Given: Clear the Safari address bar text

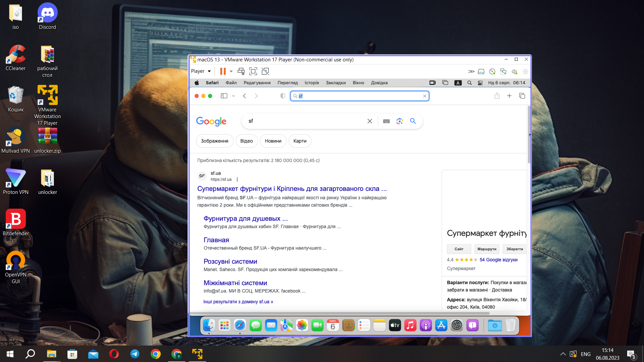Looking at the screenshot, I should pyautogui.click(x=425, y=96).
